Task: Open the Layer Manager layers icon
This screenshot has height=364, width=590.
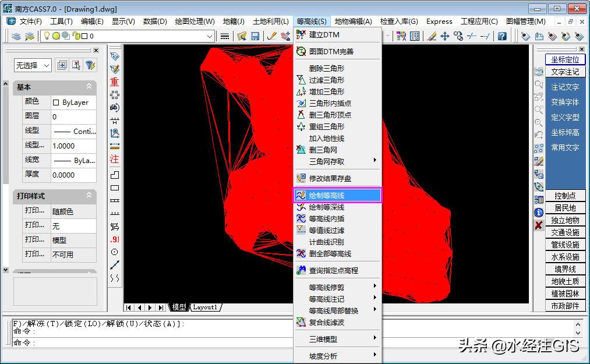Action: pos(16,36)
